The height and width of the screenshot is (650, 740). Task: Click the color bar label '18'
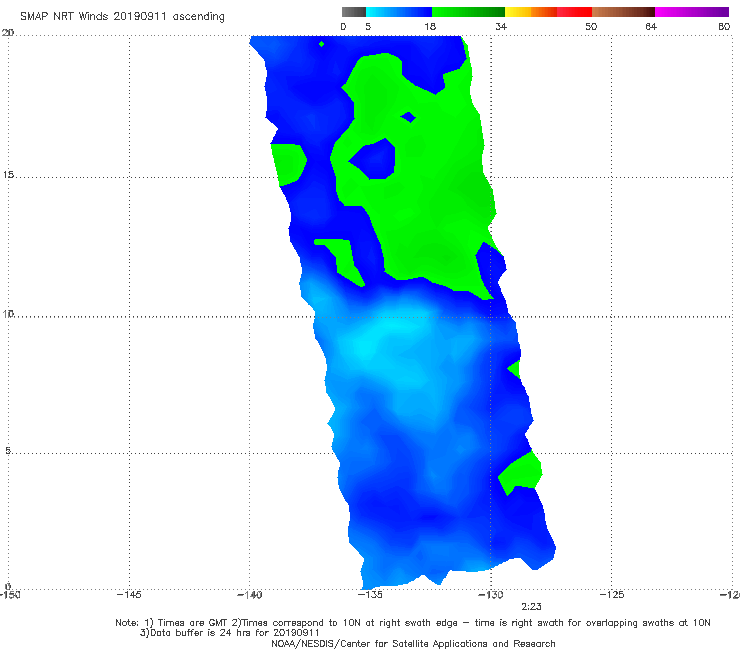pos(430,27)
